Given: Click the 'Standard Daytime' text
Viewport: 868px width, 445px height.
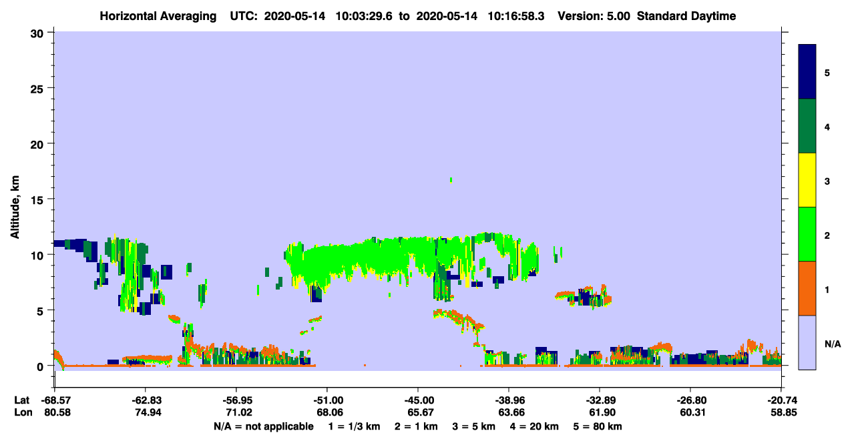Looking at the screenshot, I should [x=686, y=16].
